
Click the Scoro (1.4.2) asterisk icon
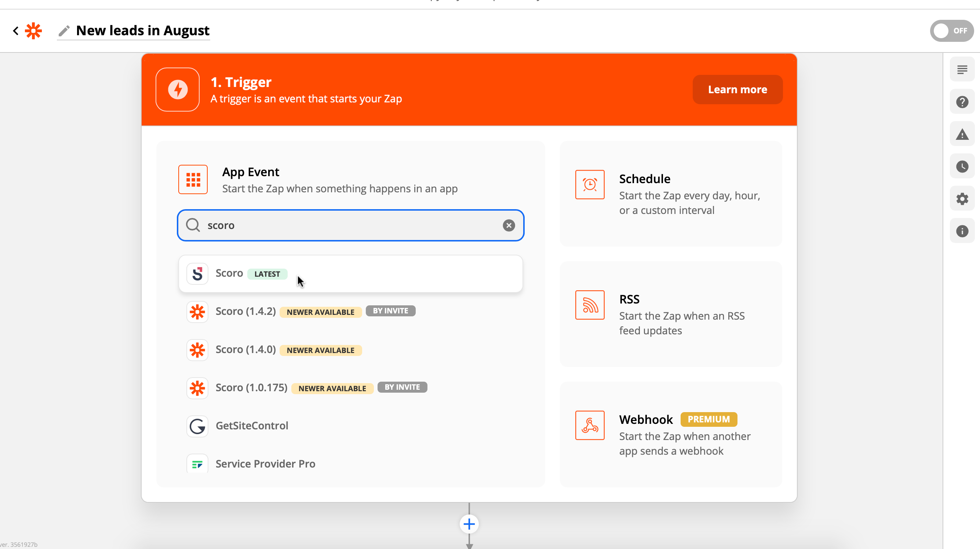pyautogui.click(x=197, y=312)
